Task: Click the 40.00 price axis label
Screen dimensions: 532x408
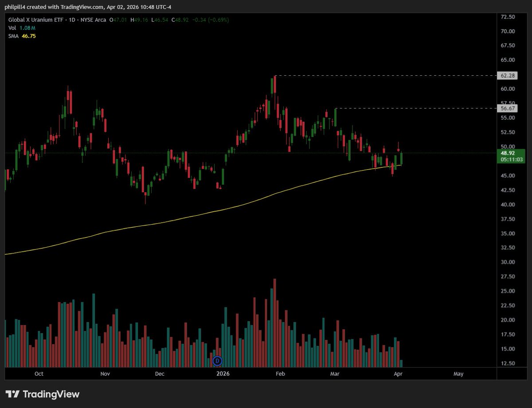Action: tap(508, 205)
